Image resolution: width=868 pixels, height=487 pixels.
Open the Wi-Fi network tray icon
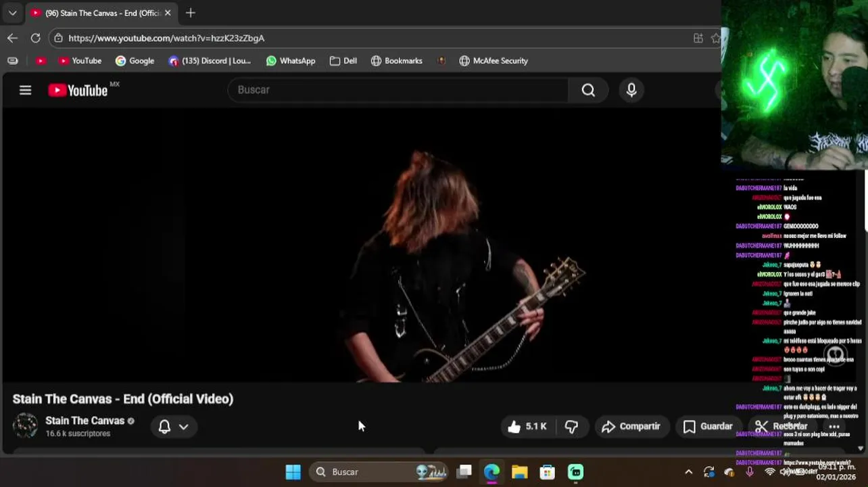[x=769, y=472]
